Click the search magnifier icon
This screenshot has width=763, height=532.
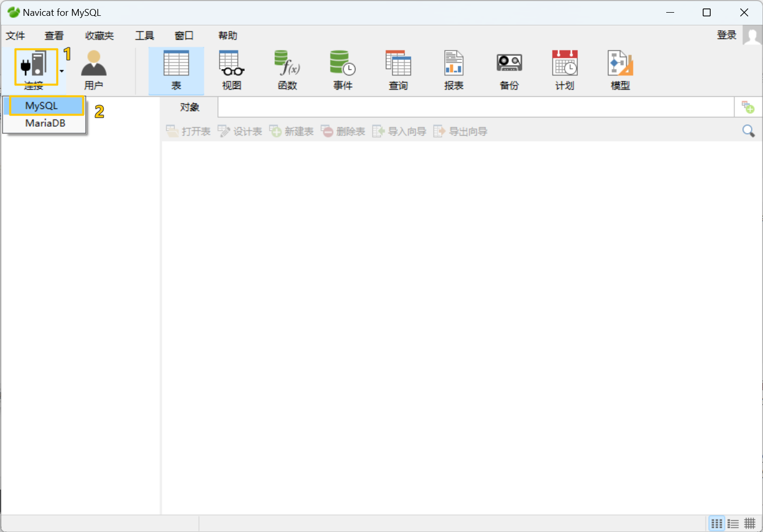click(x=748, y=130)
